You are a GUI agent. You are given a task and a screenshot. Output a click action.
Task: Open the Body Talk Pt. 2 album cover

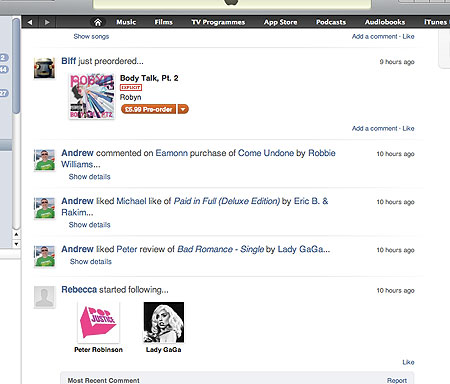92,96
